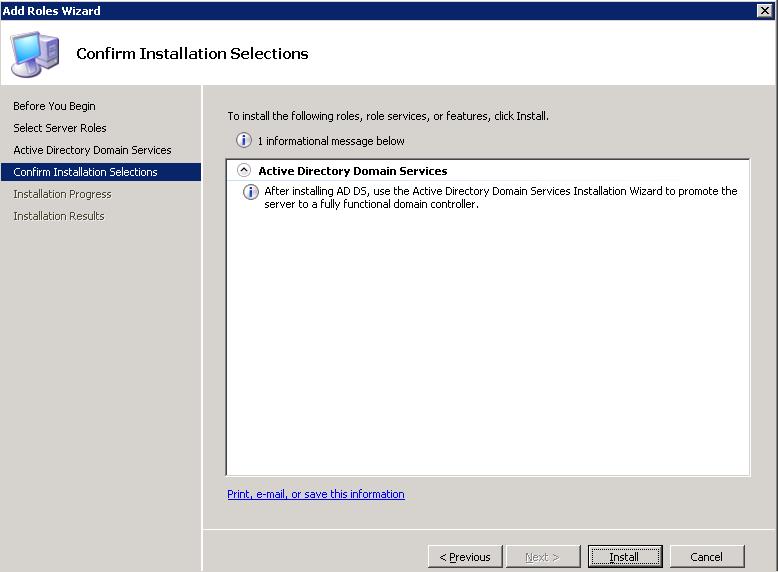
Task: Click the 'To install the following roles' instruction text
Action: 388,116
